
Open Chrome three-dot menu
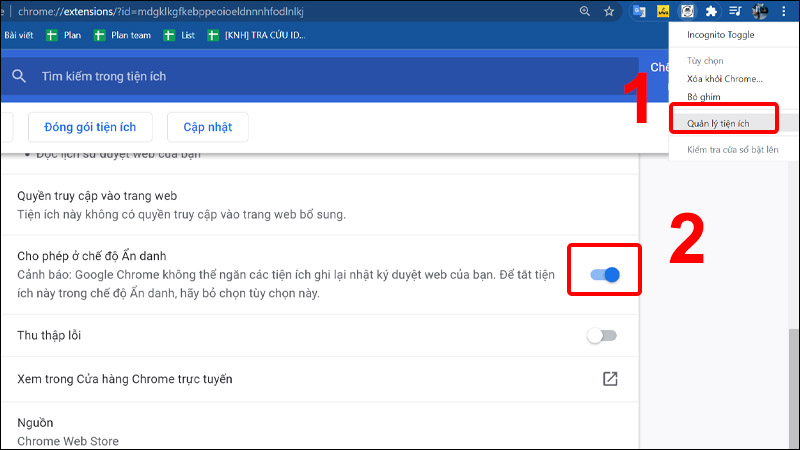click(784, 12)
